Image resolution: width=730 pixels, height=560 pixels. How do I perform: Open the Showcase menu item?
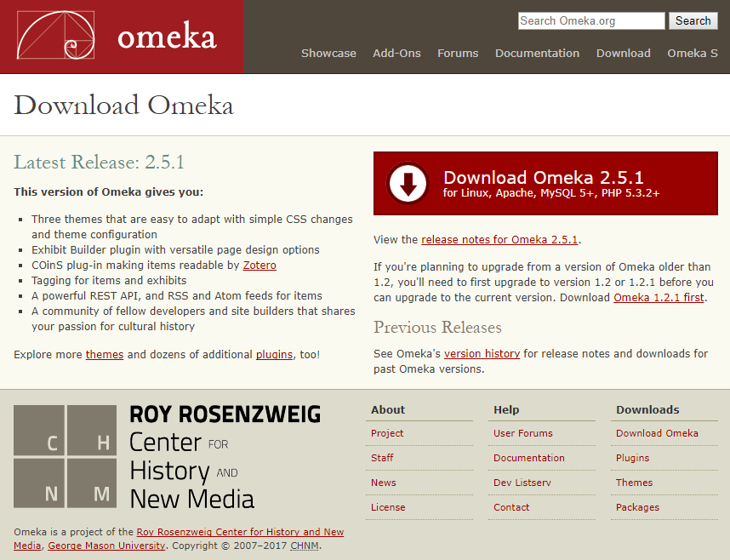click(x=328, y=53)
